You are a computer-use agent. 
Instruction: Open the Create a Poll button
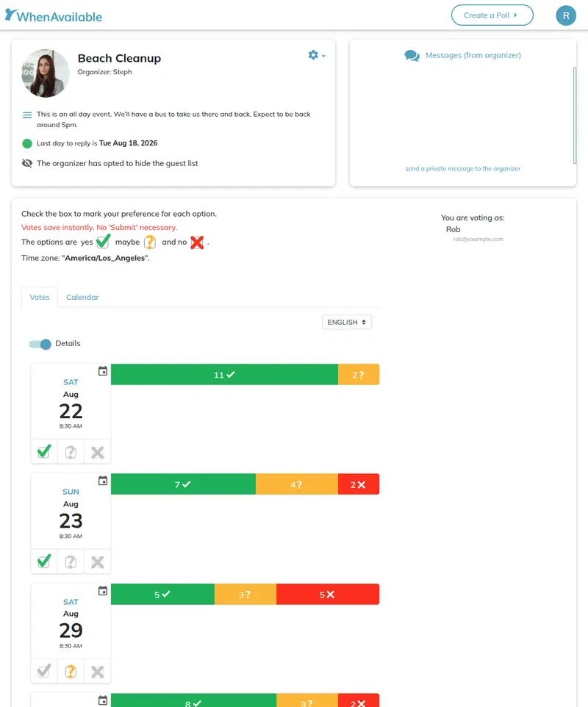coord(492,15)
